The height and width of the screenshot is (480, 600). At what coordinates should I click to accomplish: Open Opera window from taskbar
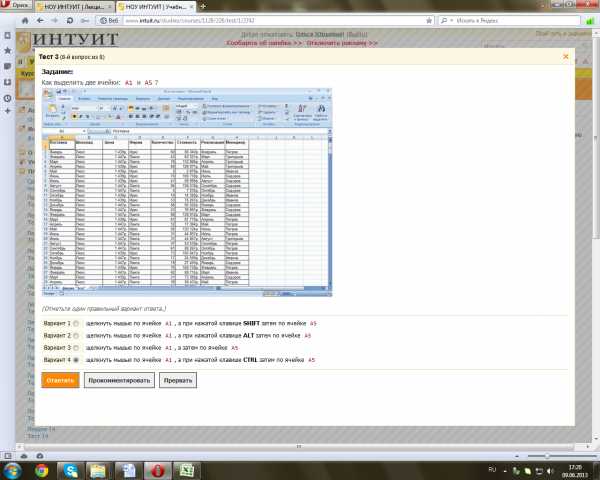click(157, 471)
